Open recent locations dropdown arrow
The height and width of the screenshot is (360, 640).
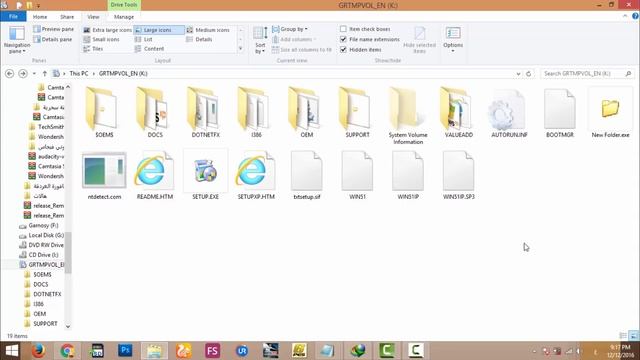pyautogui.click(x=34, y=73)
